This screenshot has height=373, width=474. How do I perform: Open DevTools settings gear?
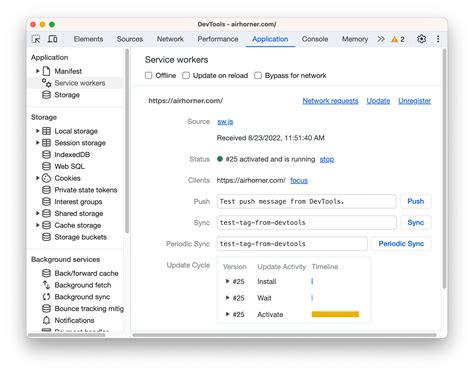(421, 39)
